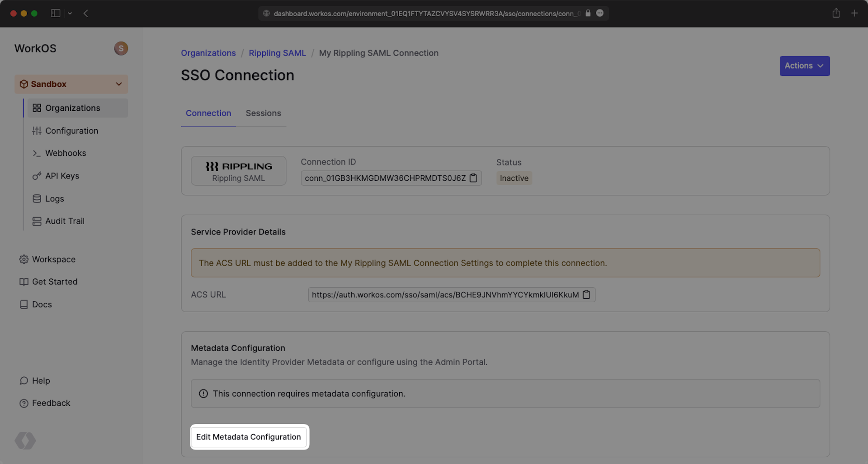Open Webhooks in the sidebar

[x=65, y=153]
